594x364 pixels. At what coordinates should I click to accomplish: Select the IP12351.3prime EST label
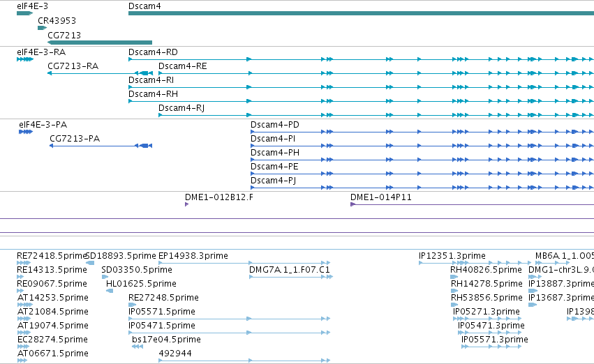point(452,256)
